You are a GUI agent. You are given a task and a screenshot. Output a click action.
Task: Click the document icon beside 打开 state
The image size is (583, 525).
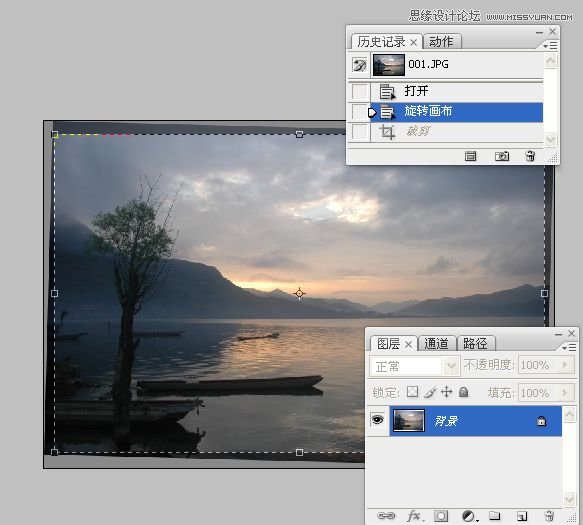tap(387, 91)
